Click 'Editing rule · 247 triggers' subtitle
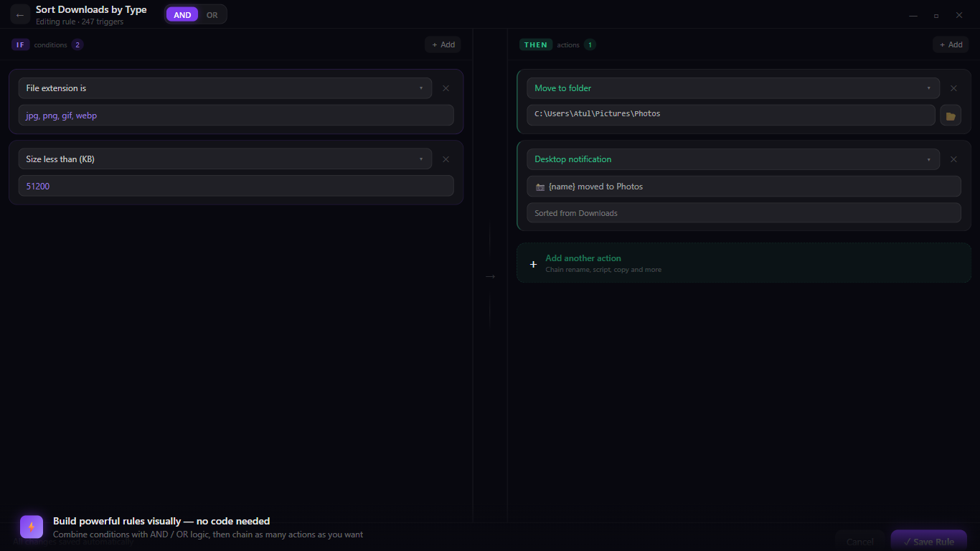 tap(80, 22)
